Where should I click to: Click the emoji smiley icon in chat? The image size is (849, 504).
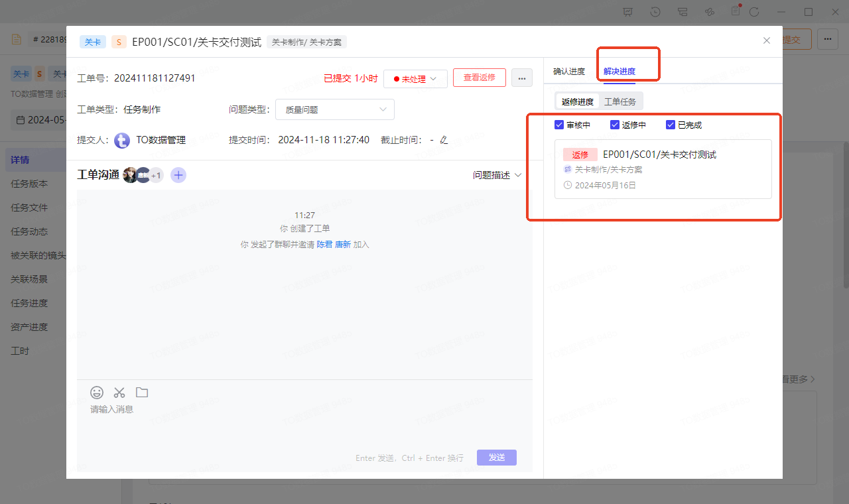(x=97, y=392)
